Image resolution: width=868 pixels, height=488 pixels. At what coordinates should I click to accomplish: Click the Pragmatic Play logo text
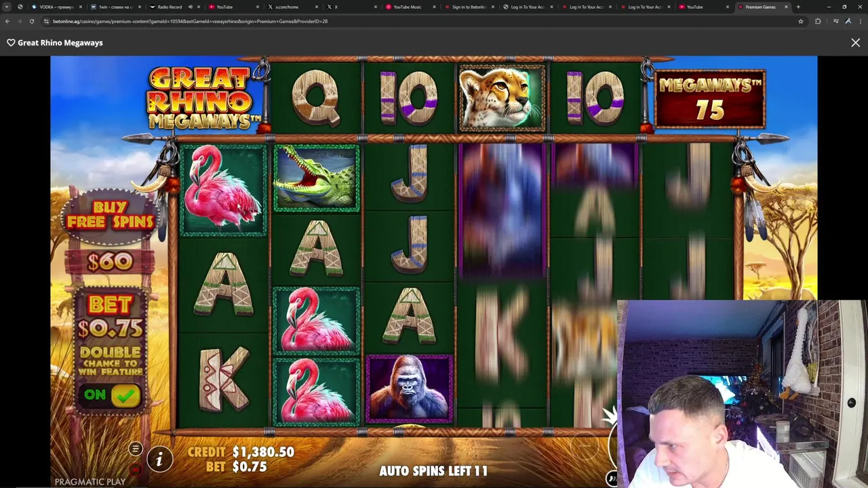(x=90, y=482)
